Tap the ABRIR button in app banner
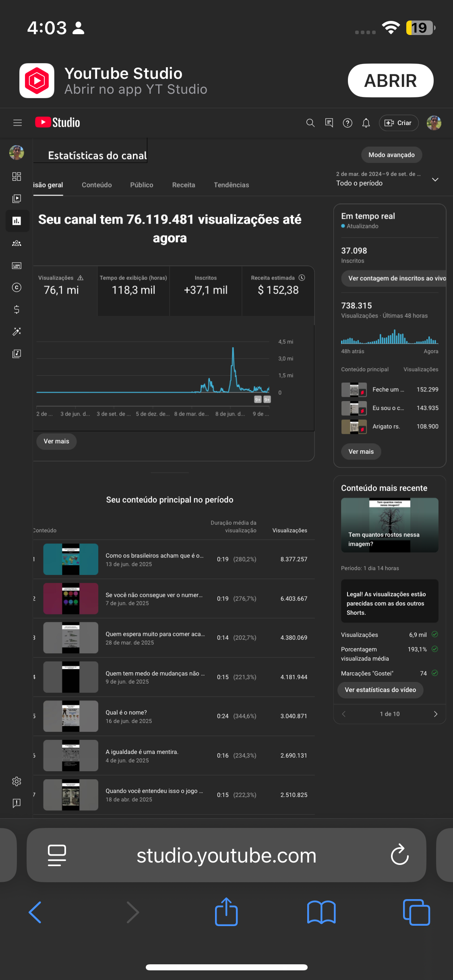 390,80
